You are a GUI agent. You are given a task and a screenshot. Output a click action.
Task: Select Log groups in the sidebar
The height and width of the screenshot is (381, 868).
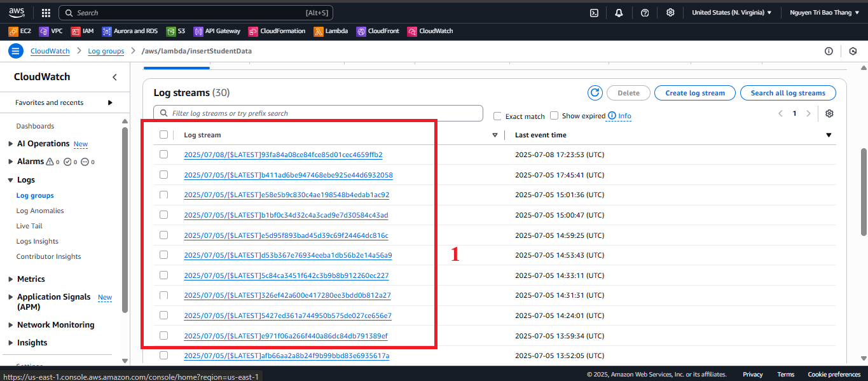[x=35, y=195]
